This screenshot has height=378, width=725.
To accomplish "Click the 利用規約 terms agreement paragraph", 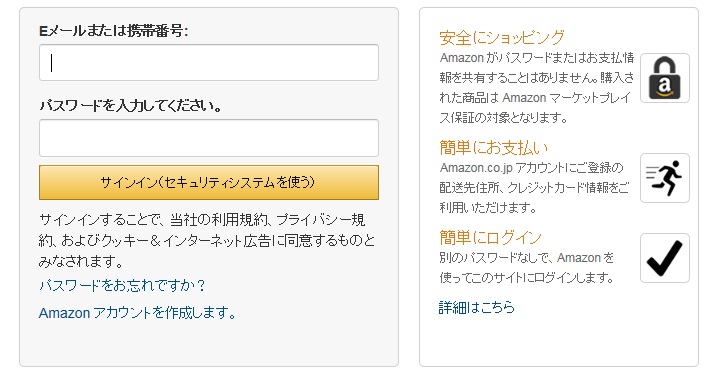I will (207, 240).
